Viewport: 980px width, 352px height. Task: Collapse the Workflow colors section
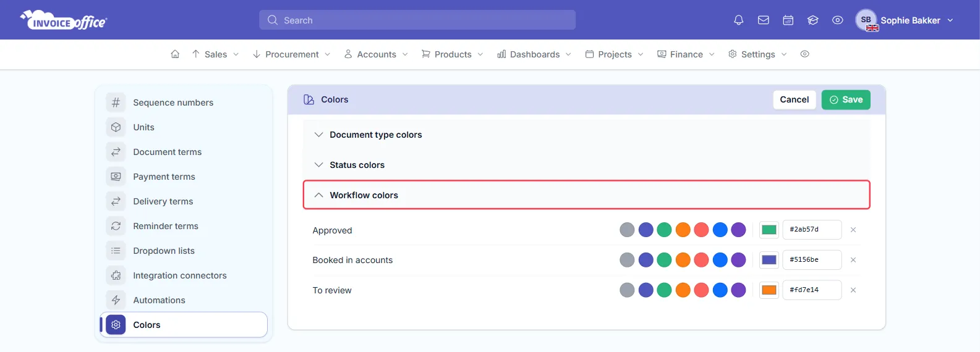click(586, 195)
